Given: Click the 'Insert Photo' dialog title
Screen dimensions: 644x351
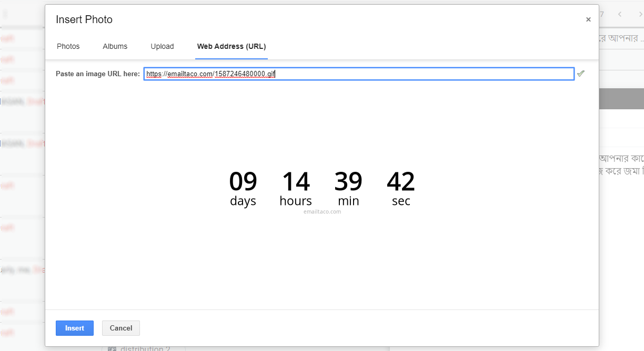Looking at the screenshot, I should (x=84, y=19).
